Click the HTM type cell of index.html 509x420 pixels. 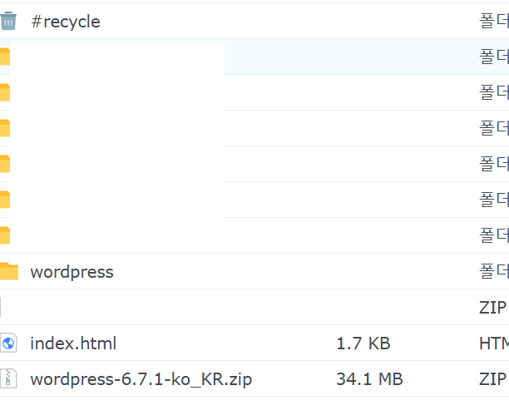click(x=494, y=343)
